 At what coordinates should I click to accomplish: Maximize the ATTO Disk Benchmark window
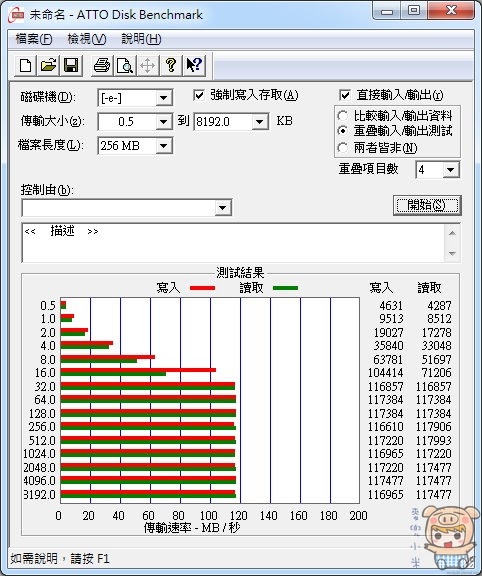(414, 11)
